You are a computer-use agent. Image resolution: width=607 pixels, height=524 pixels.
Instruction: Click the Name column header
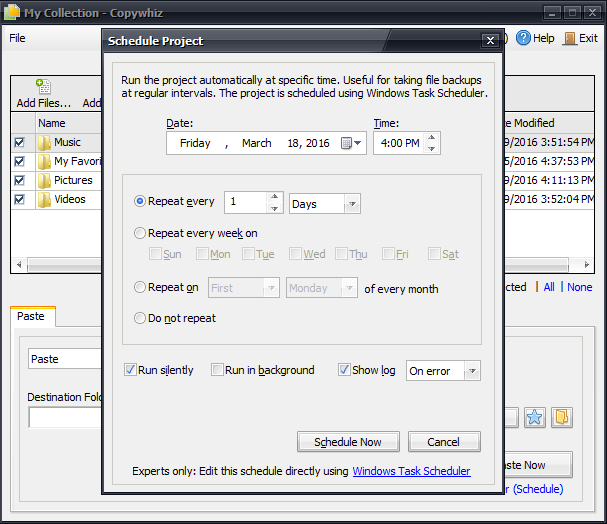pyautogui.click(x=68, y=123)
